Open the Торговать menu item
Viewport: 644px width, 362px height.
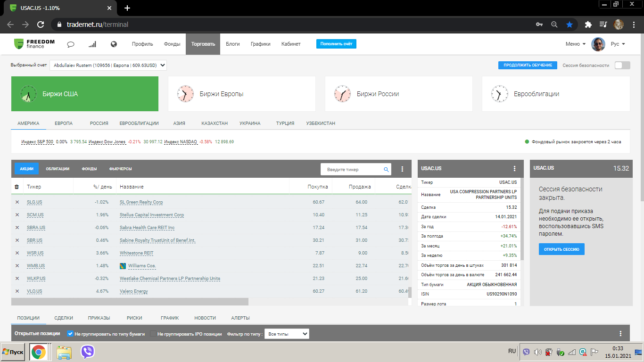coord(203,44)
